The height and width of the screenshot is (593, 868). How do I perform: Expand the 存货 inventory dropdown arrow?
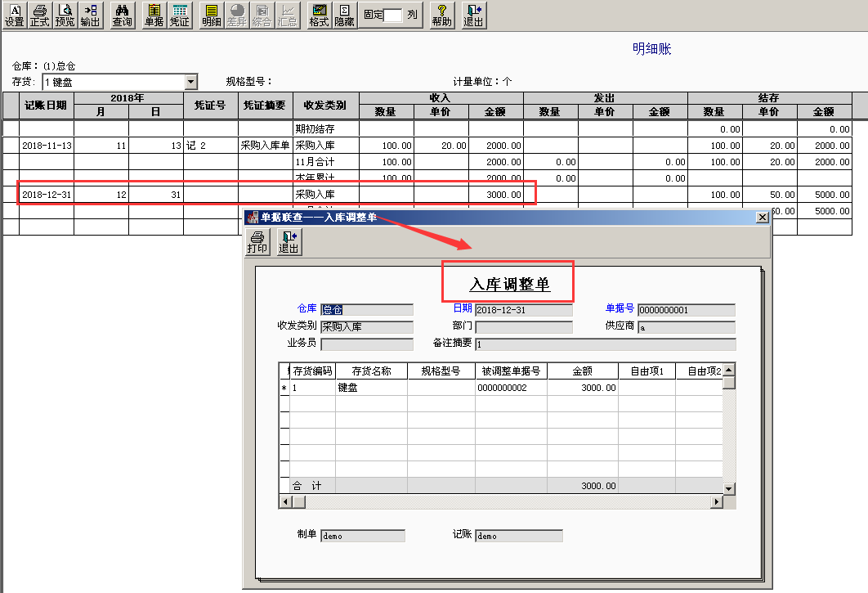click(191, 82)
